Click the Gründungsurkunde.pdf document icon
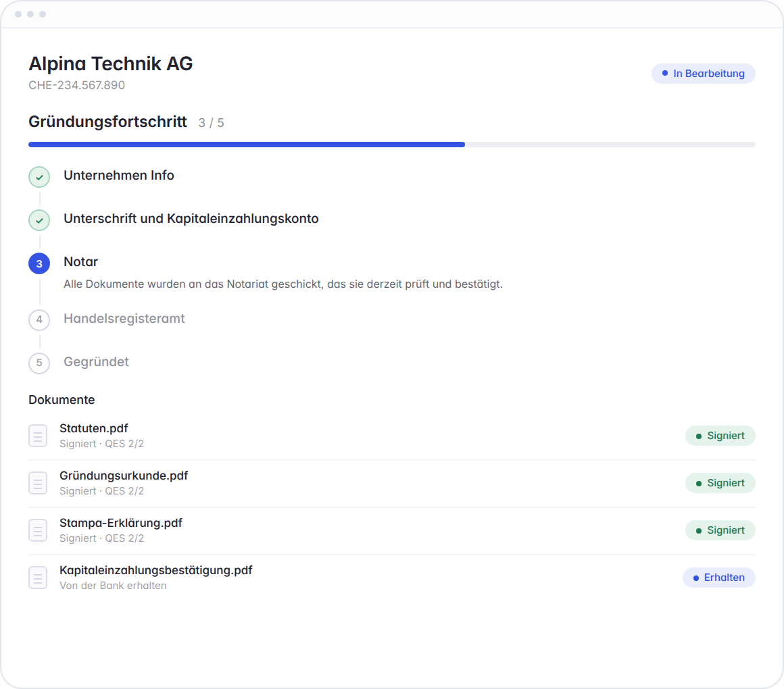The image size is (784, 689). coord(38,483)
